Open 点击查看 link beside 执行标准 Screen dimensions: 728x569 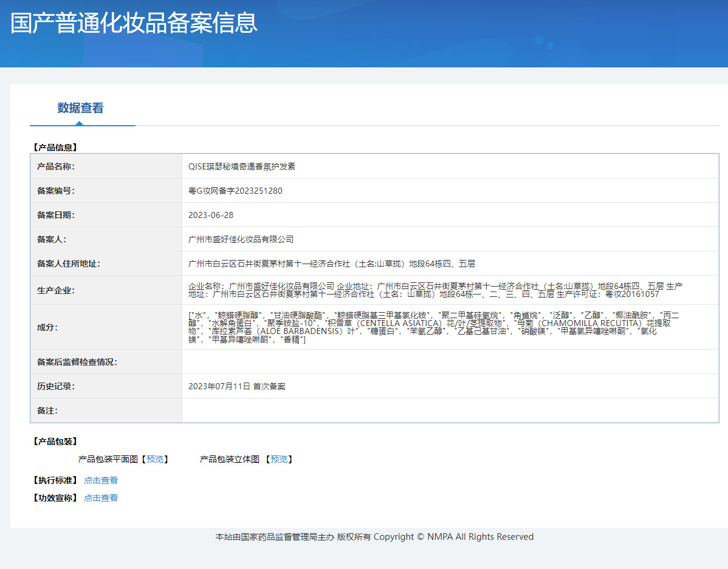[101, 480]
